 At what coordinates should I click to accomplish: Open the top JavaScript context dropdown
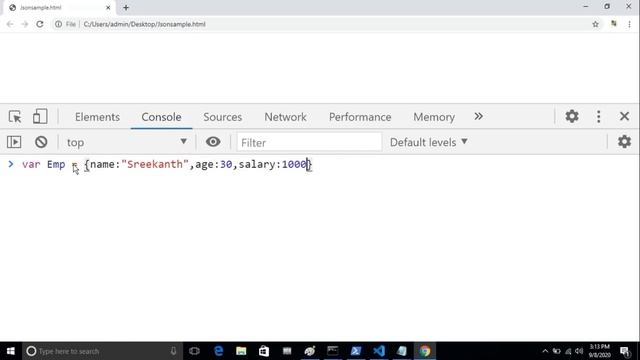127,142
